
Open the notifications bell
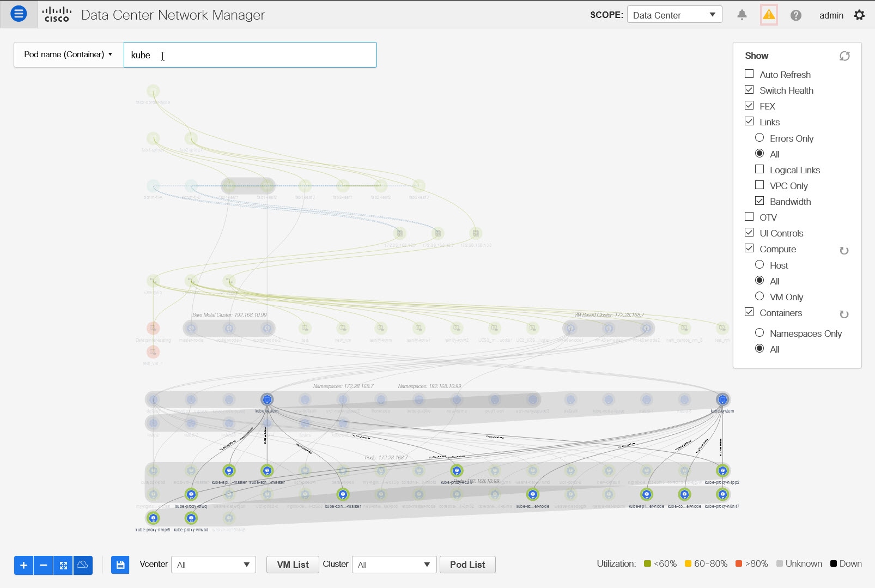pyautogui.click(x=742, y=15)
